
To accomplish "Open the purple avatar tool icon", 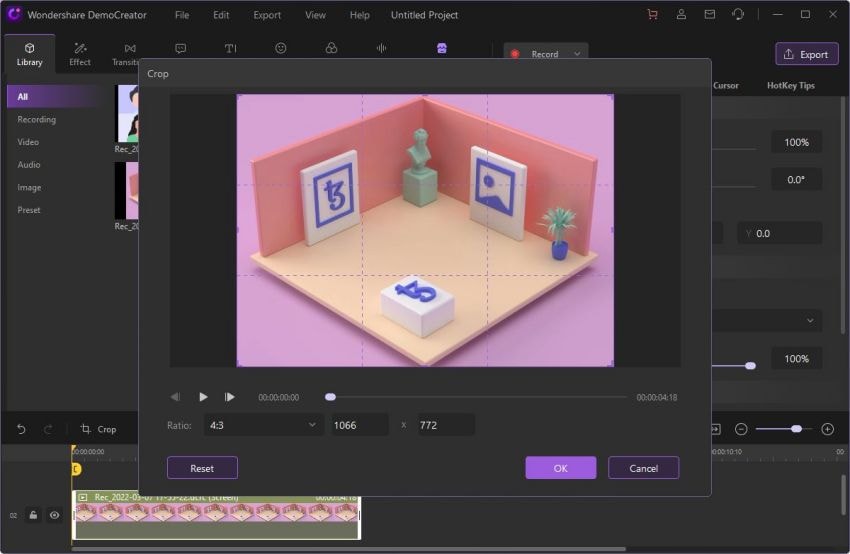I will click(442, 48).
